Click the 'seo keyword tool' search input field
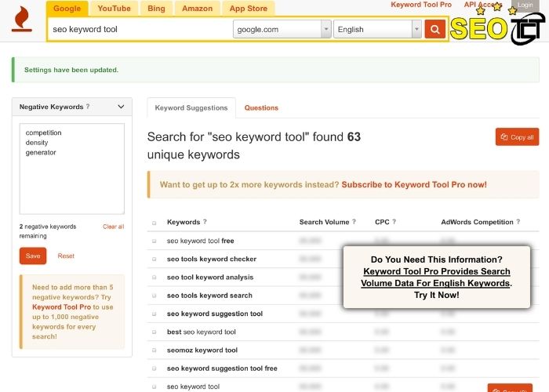This screenshot has height=392, width=549. 140,30
